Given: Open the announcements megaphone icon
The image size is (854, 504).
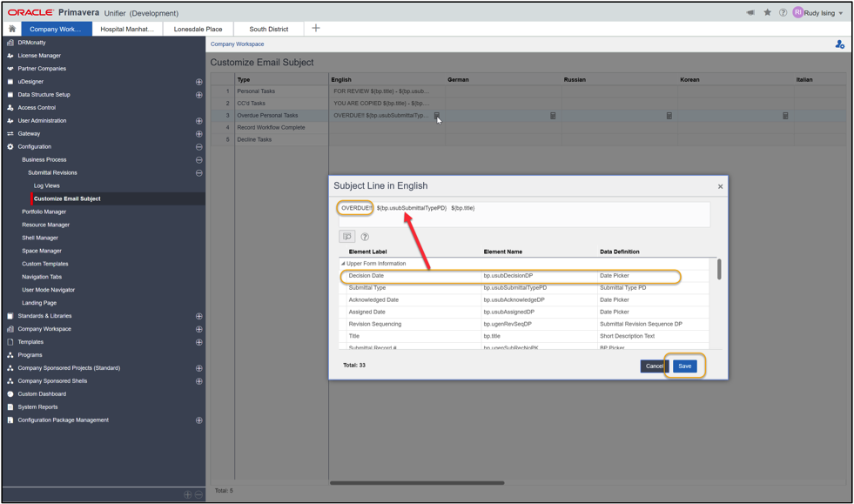Looking at the screenshot, I should click(x=750, y=12).
